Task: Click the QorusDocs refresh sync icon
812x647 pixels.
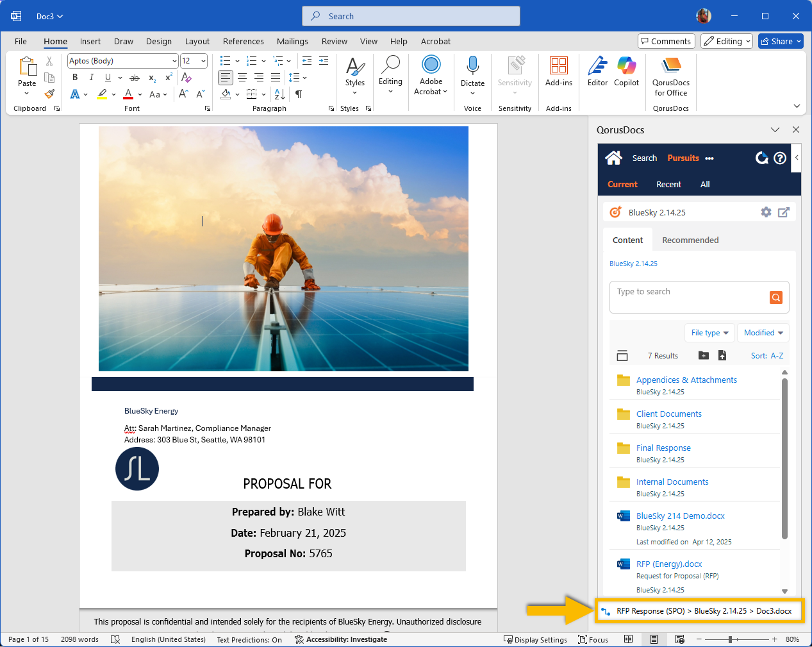Action: pos(761,158)
